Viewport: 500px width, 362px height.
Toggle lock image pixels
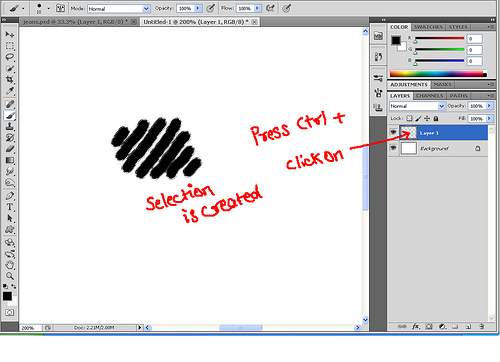[419, 118]
